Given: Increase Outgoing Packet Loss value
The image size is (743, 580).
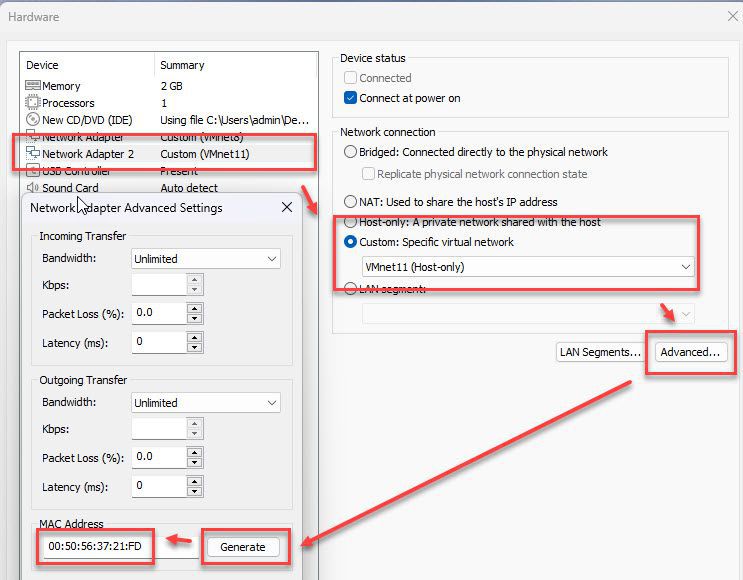Looking at the screenshot, I should click(x=194, y=452).
